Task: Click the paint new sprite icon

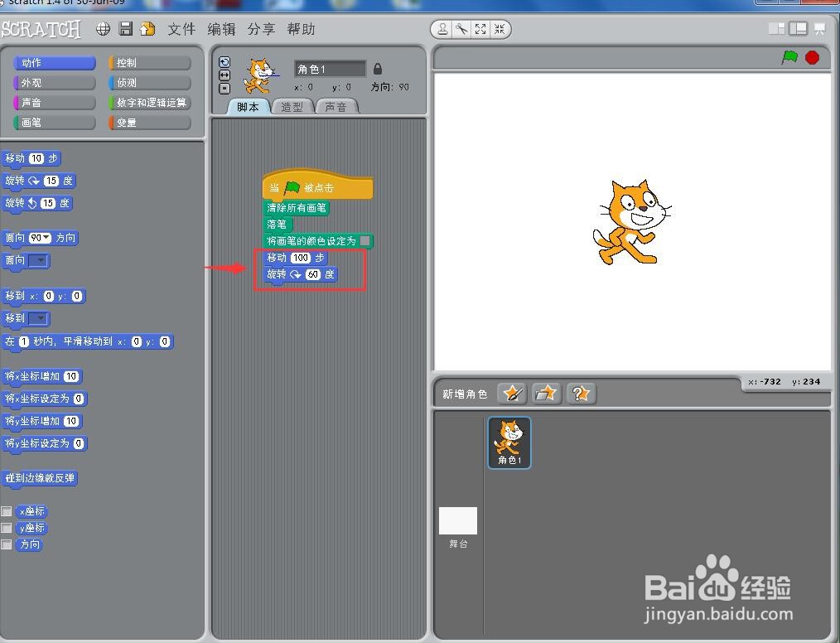Action: coord(512,394)
